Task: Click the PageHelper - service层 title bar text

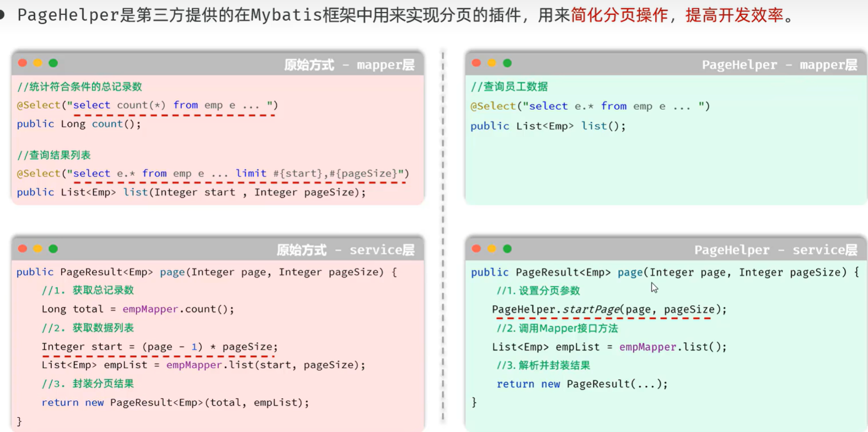Action: (775, 250)
